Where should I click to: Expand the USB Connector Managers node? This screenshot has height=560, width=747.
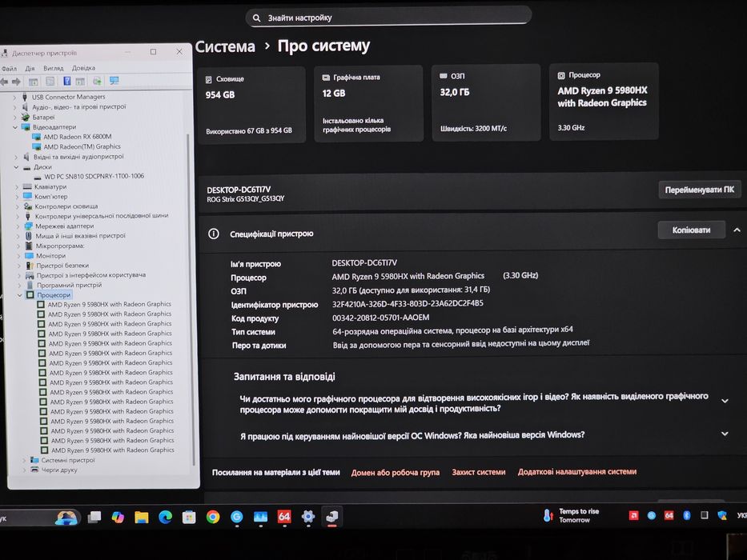[x=14, y=97]
